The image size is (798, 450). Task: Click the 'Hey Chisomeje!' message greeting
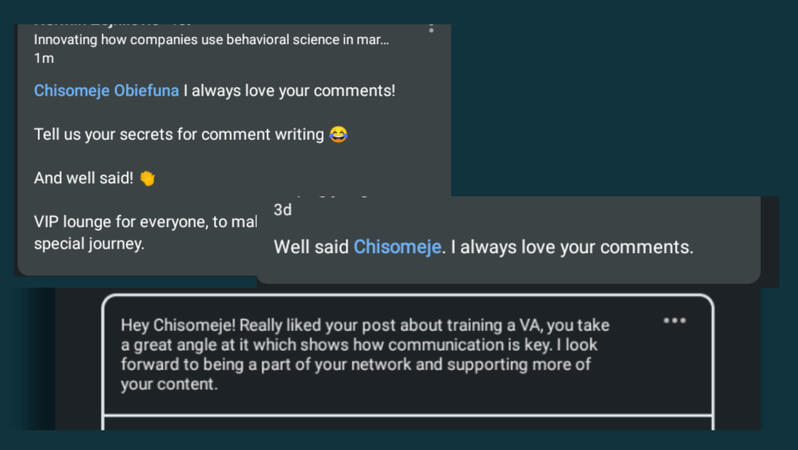pyautogui.click(x=178, y=326)
